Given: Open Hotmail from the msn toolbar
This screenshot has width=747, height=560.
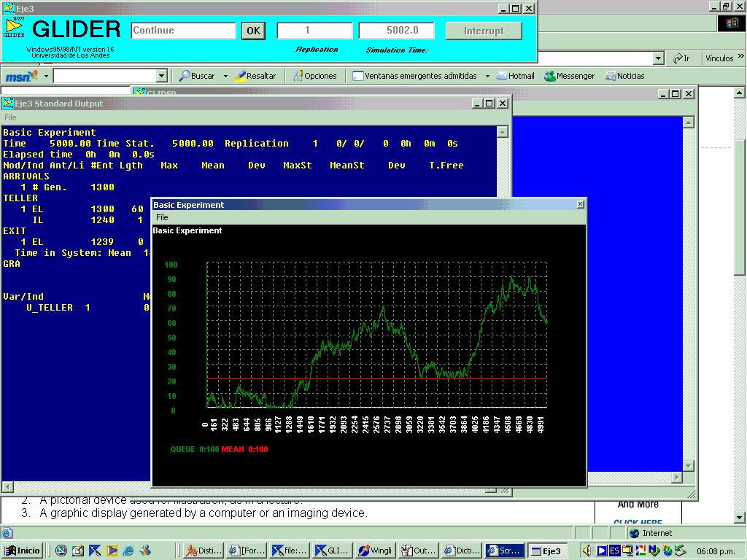Looking at the screenshot, I should [x=516, y=76].
